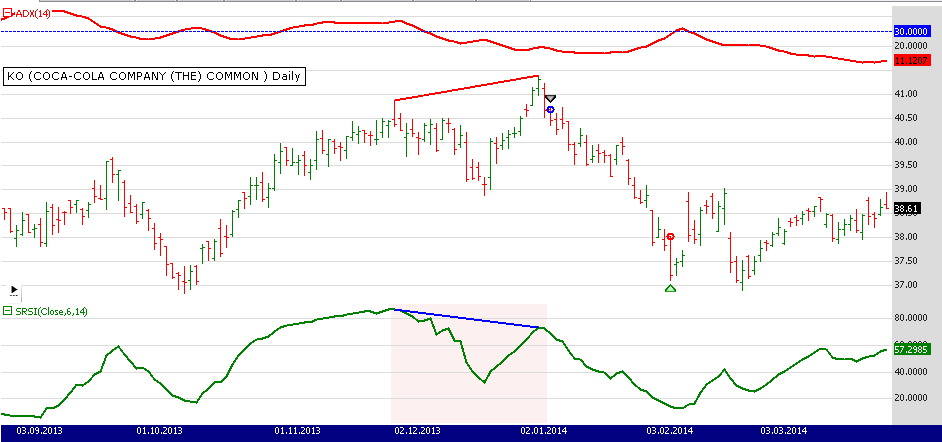Click the red circle exit marker
The height and width of the screenshot is (442, 942).
click(x=670, y=237)
